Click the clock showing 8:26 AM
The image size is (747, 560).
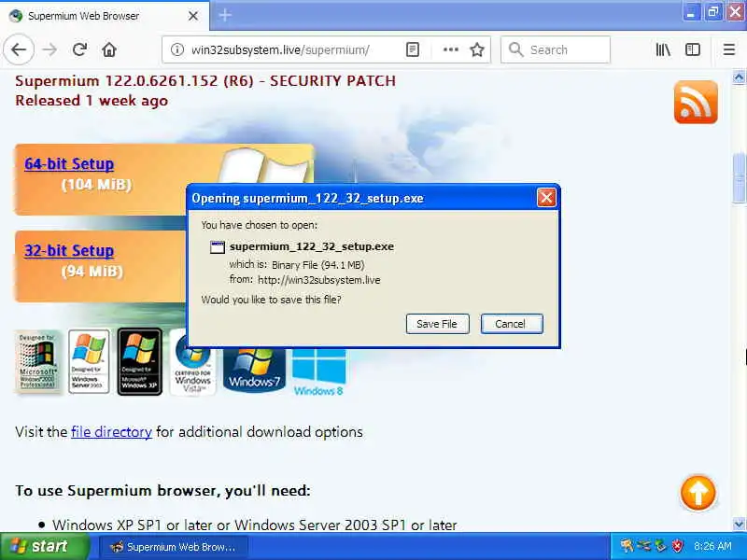[x=712, y=546]
